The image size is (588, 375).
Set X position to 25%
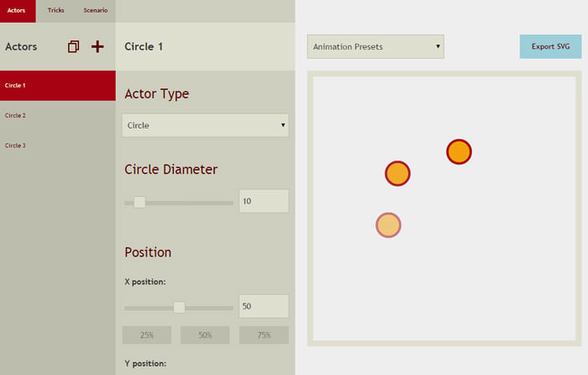(147, 335)
